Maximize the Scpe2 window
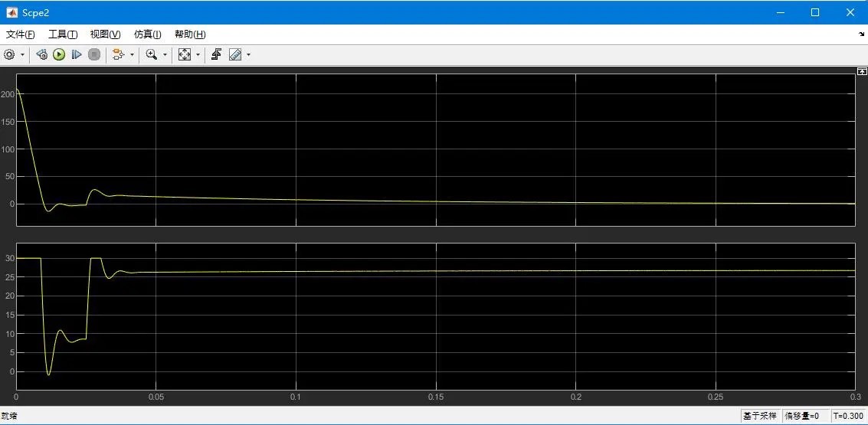 click(815, 12)
